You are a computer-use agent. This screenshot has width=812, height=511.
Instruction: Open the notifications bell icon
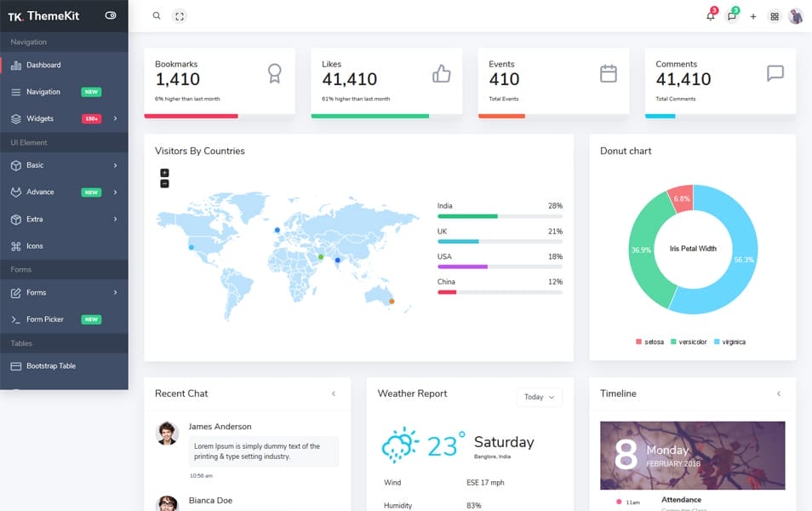click(711, 15)
